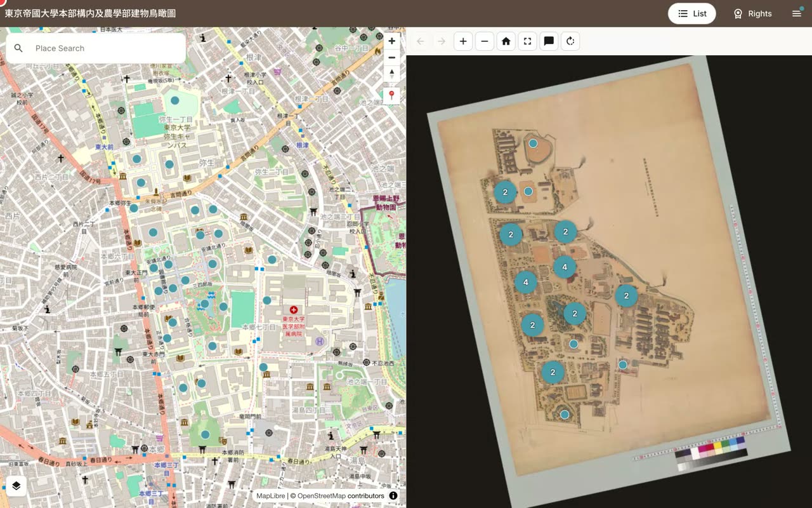This screenshot has width=812, height=508.
Task: Zoom out on the image viewer
Action: pos(485,41)
